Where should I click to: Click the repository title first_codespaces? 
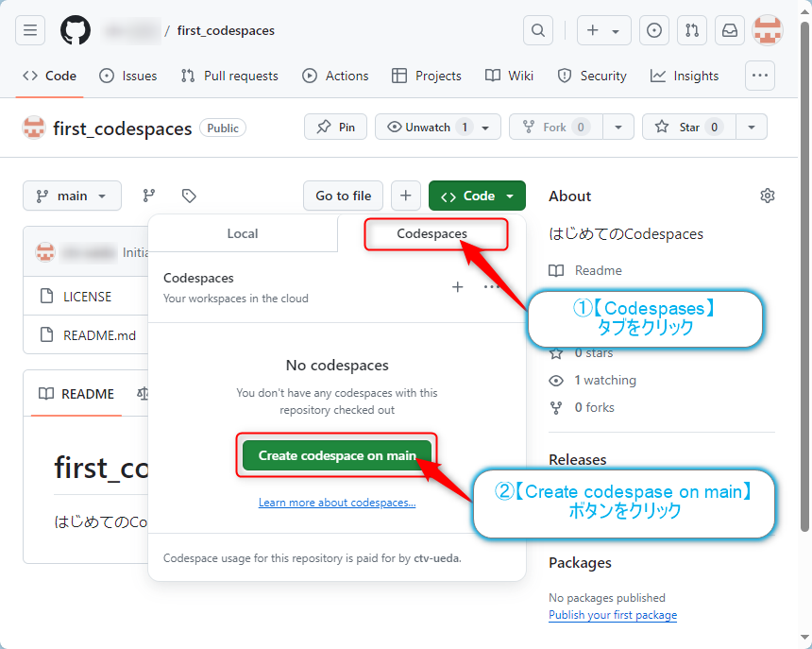coord(122,128)
